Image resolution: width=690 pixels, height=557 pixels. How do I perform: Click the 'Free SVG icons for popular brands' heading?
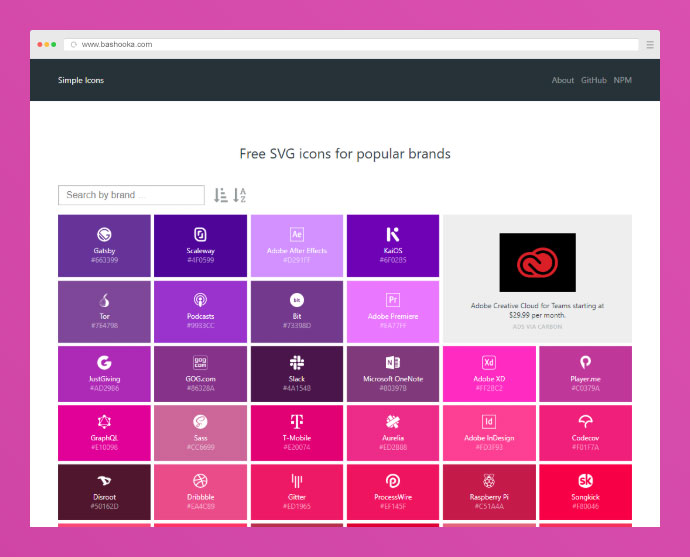coord(345,154)
